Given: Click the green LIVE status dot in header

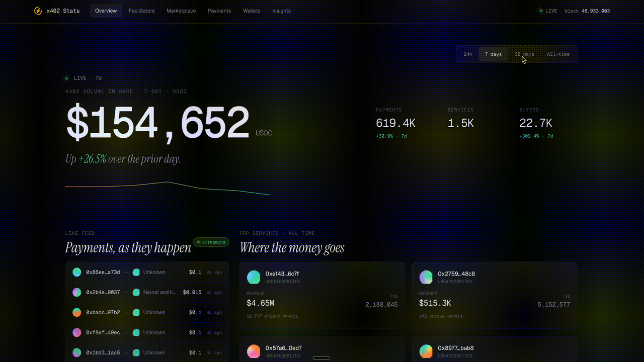Looking at the screenshot, I should [x=541, y=11].
